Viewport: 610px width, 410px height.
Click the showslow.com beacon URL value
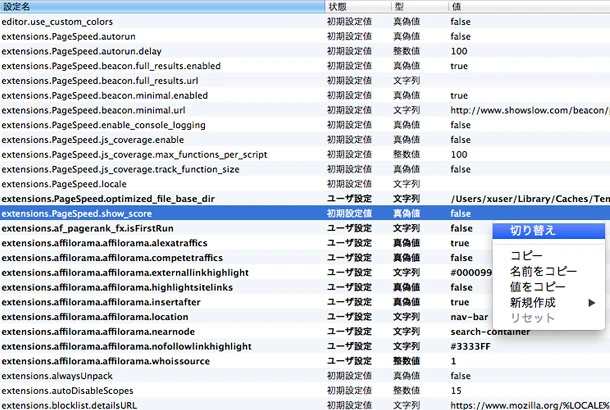pyautogui.click(x=530, y=110)
